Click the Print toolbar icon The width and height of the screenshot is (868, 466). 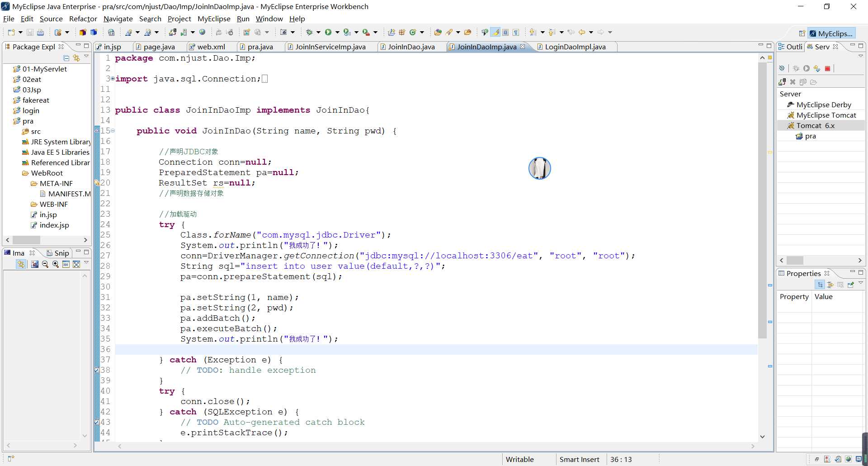[40, 32]
